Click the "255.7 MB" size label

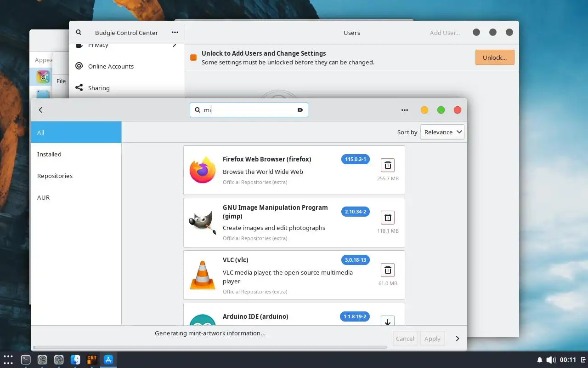click(x=388, y=178)
